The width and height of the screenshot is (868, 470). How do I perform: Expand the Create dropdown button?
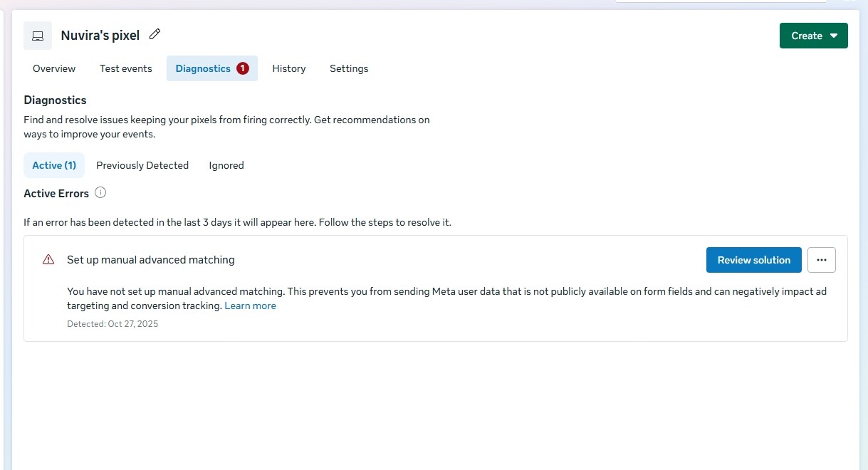[813, 36]
